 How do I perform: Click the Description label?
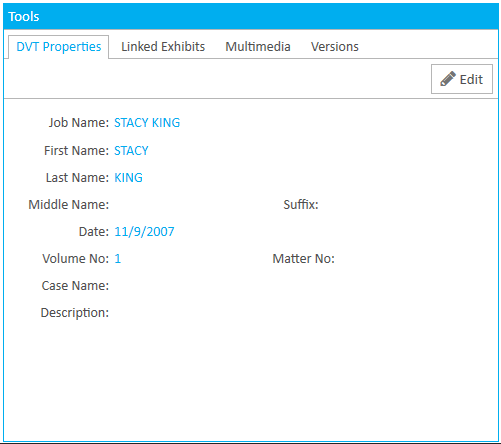tap(75, 313)
